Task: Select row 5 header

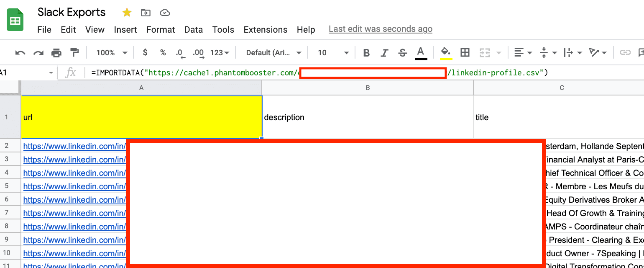Action: pyautogui.click(x=10, y=186)
